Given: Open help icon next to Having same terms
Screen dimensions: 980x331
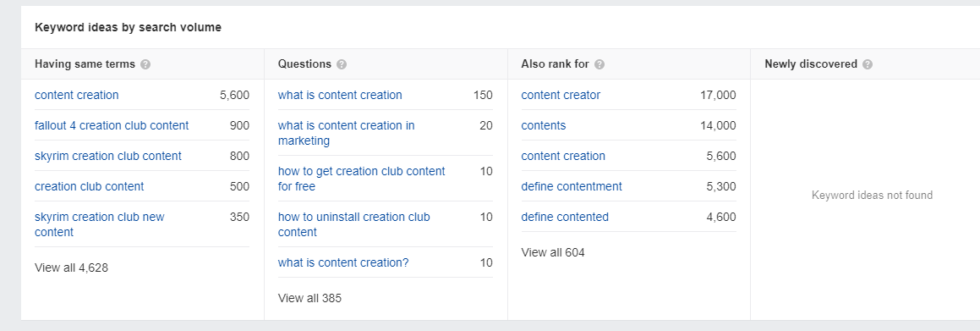Looking at the screenshot, I should 145,64.
